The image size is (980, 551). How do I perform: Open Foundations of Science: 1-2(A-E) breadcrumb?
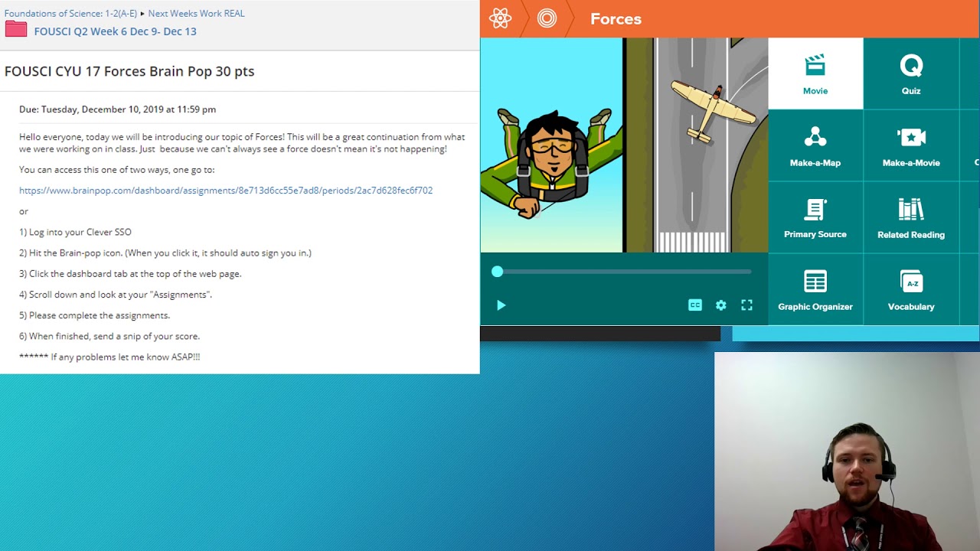click(70, 13)
